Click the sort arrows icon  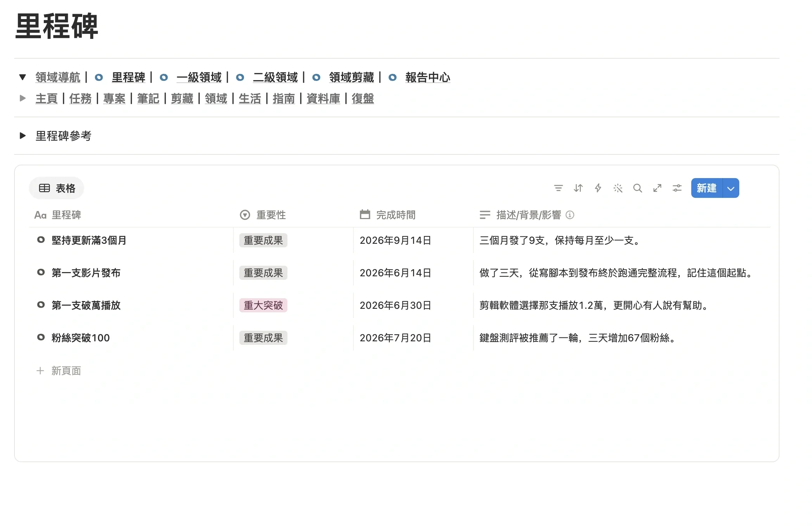tap(578, 188)
